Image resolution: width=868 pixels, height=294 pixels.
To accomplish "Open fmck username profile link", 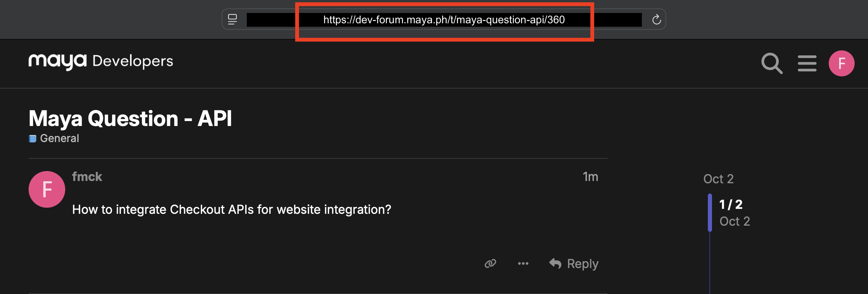I will [87, 177].
